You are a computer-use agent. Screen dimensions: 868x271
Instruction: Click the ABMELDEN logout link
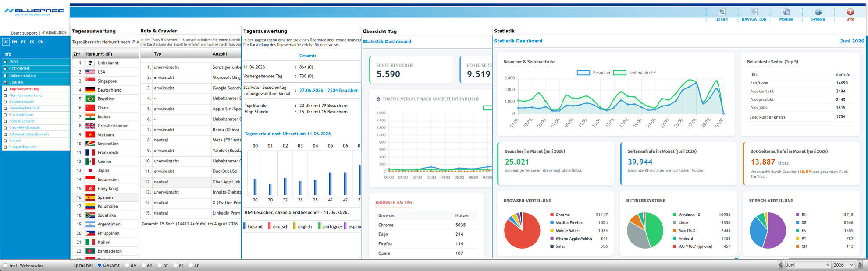point(56,33)
